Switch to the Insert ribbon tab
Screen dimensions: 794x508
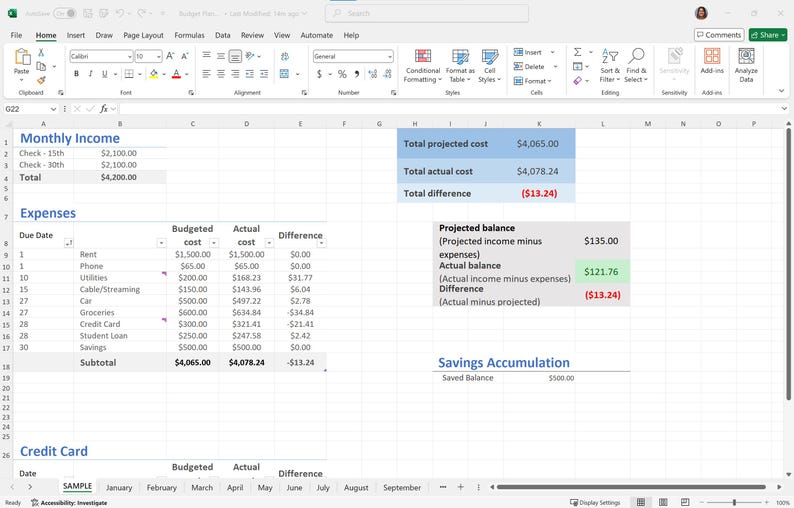point(75,35)
